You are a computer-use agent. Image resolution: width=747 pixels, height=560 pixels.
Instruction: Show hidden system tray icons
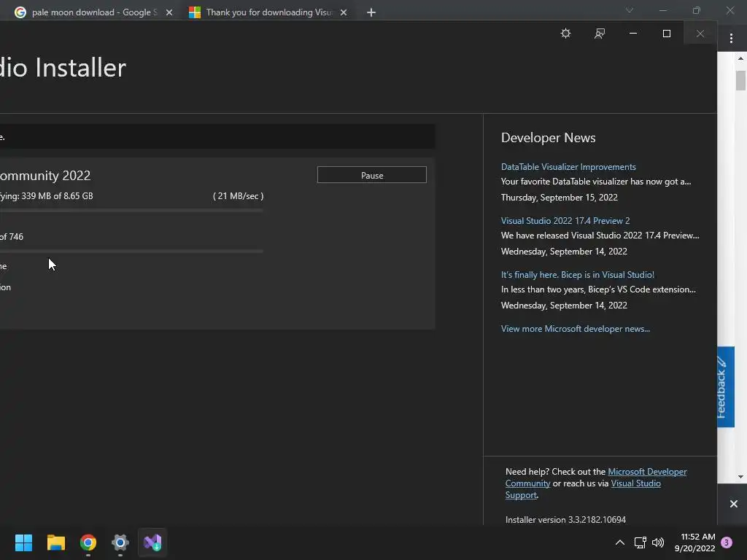(x=620, y=542)
